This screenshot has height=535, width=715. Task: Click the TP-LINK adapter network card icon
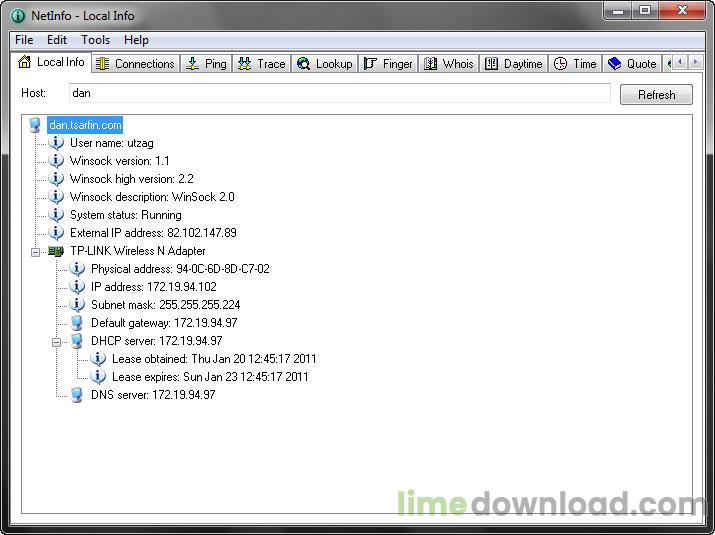(x=56, y=251)
